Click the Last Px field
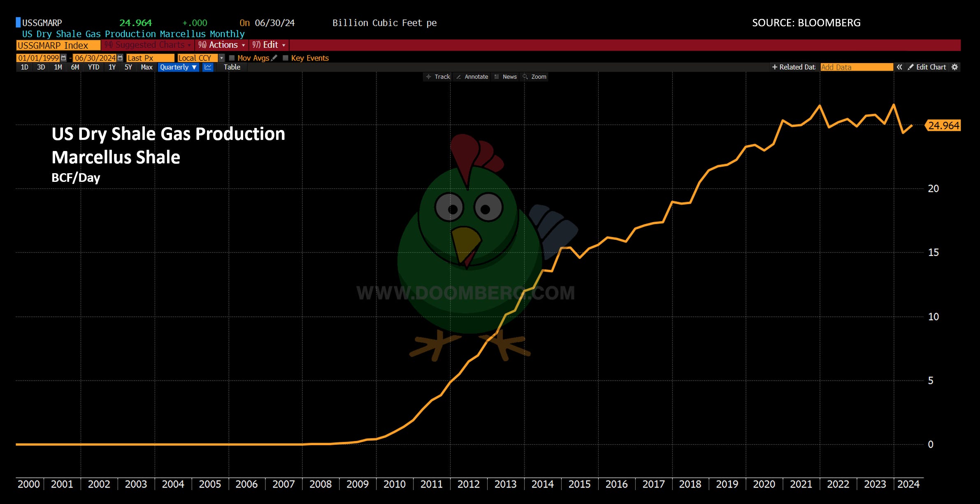 pyautogui.click(x=150, y=58)
